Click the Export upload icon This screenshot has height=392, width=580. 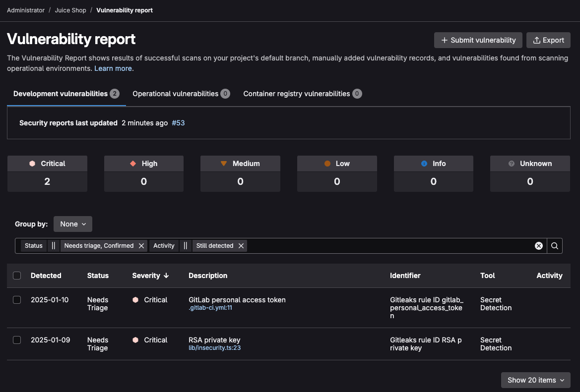[x=537, y=40]
